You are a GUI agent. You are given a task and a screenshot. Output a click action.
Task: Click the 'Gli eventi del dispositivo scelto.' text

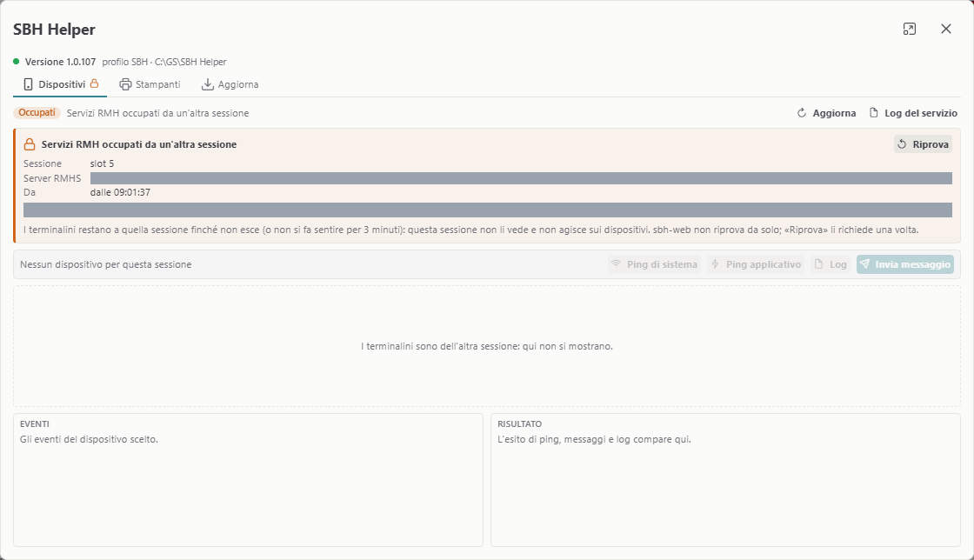point(89,439)
